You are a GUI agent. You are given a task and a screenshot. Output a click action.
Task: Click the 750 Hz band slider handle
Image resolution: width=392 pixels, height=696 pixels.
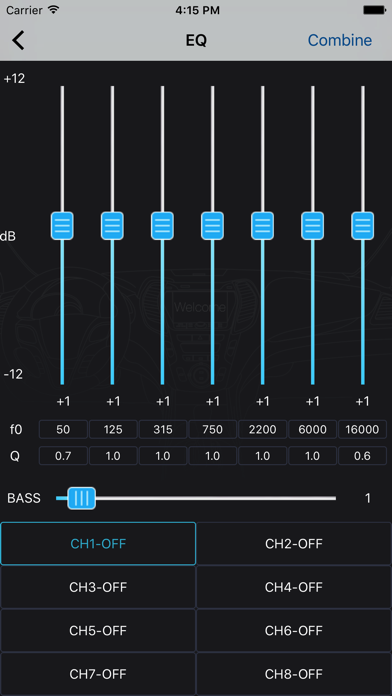(x=213, y=226)
